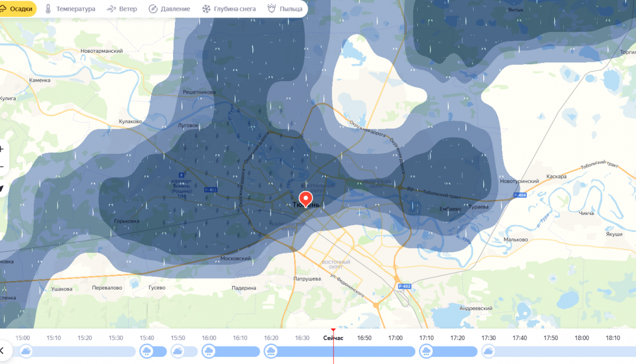Select the 16:00 forecast segment
The image size is (636, 364).
[209, 351]
